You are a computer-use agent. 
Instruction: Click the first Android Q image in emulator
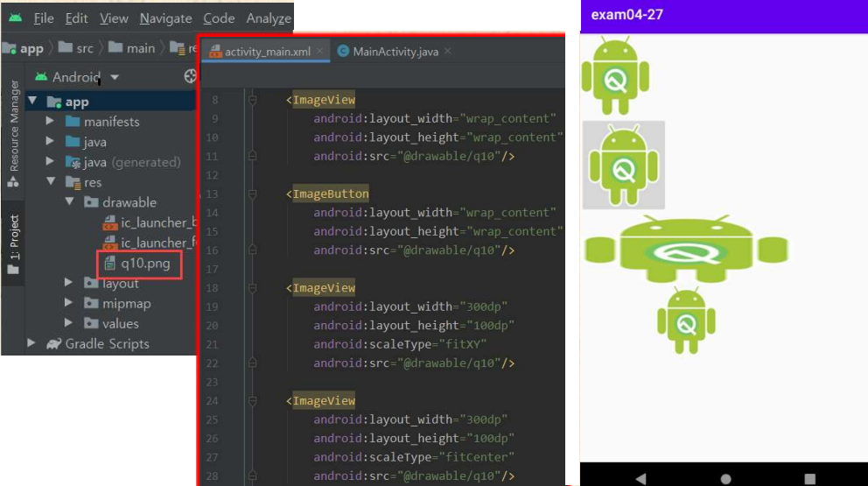coord(615,75)
